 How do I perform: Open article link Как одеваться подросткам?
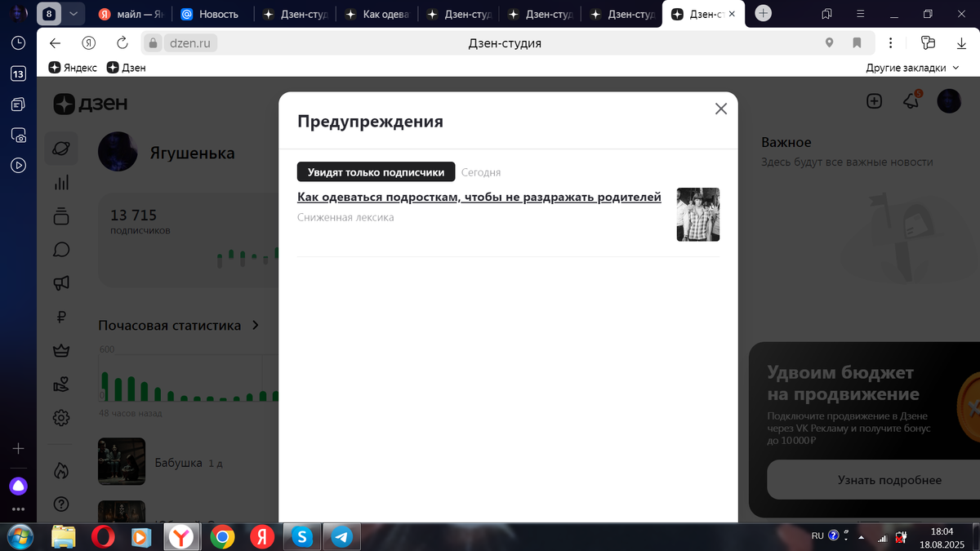pos(479,197)
